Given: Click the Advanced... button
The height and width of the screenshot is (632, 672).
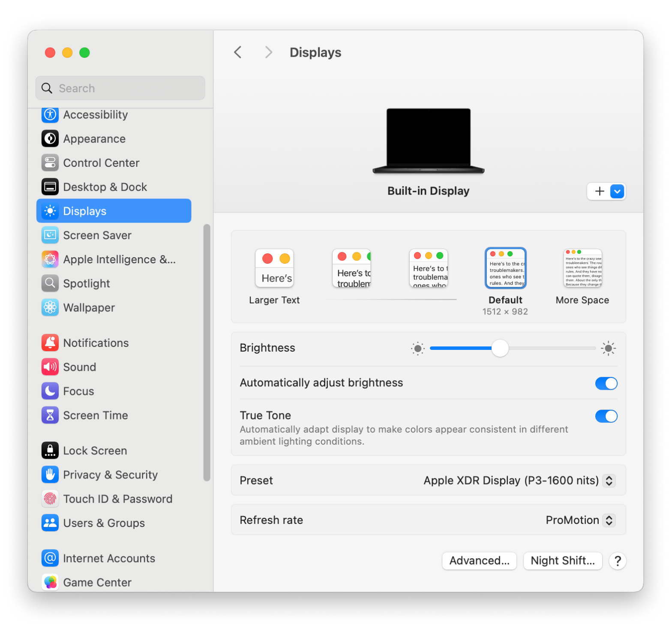Looking at the screenshot, I should (479, 561).
